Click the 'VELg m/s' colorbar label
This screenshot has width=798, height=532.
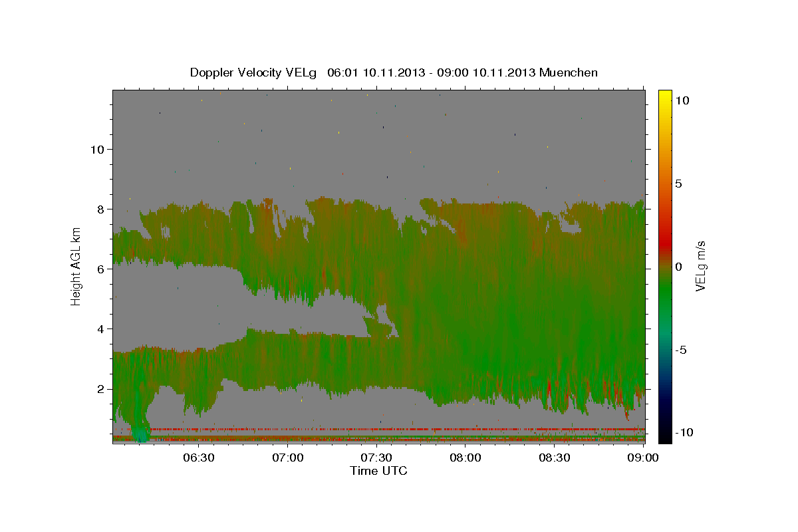pyautogui.click(x=700, y=266)
